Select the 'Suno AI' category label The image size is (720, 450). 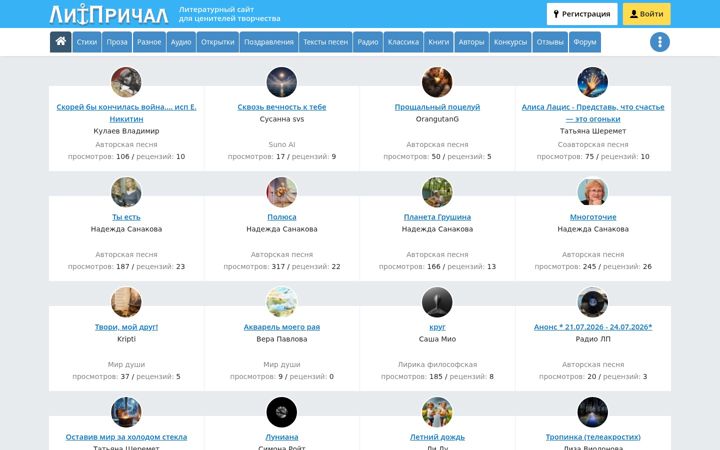coord(281,144)
